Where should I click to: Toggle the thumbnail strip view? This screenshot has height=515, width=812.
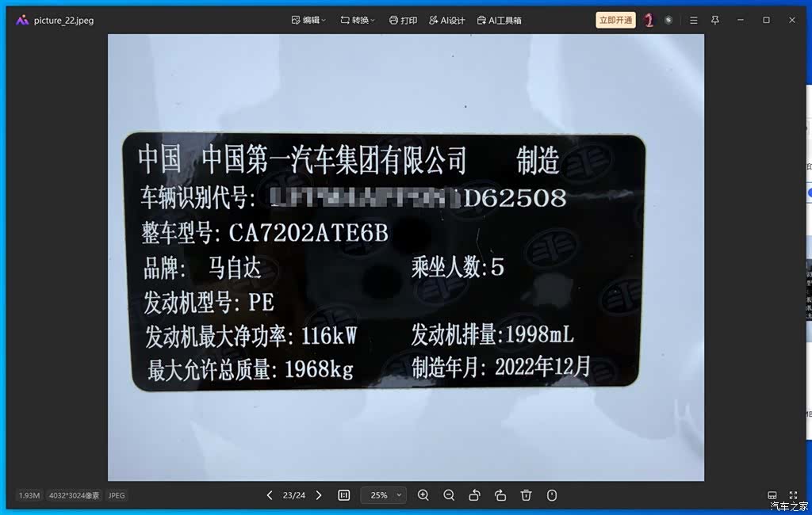[772, 495]
